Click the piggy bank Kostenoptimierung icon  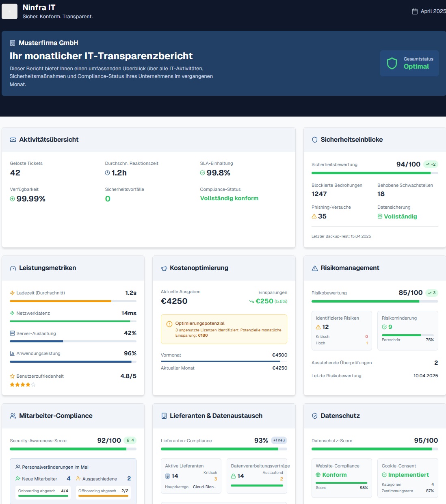[x=164, y=268]
